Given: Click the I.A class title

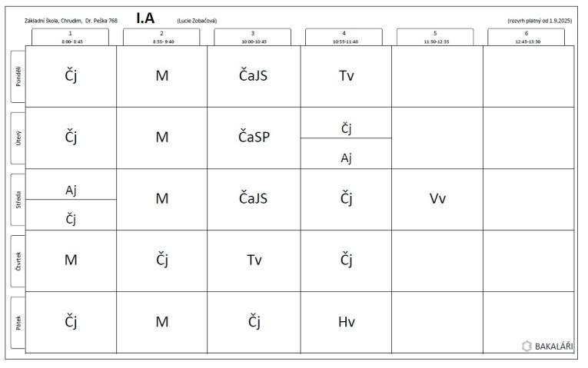Looking at the screenshot, I should [x=145, y=18].
